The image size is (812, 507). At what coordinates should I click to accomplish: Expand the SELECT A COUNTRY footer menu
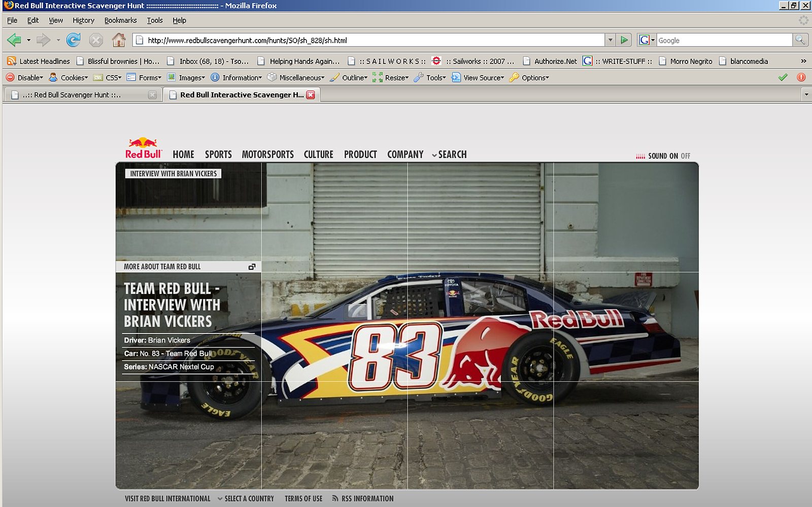point(246,498)
